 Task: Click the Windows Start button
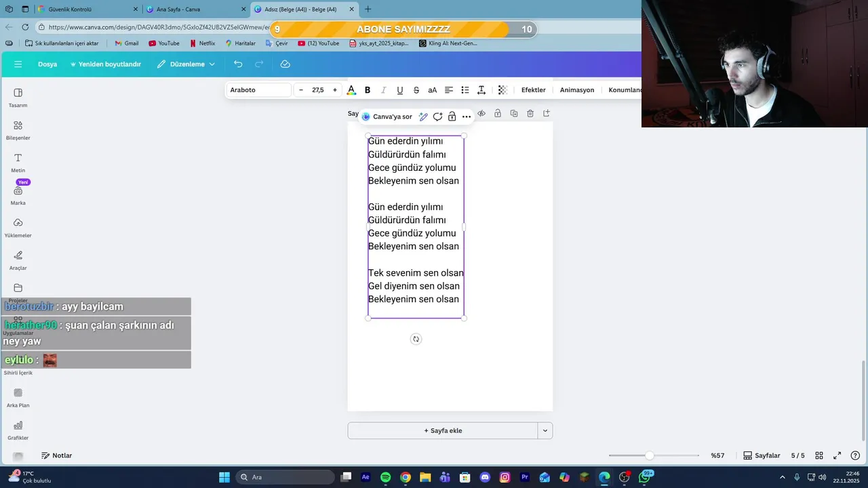224,477
